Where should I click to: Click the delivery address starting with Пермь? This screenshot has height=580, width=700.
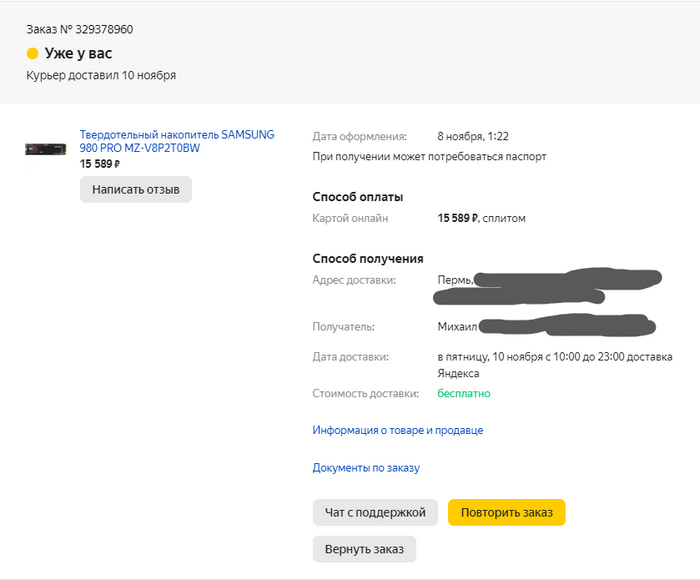click(455, 280)
